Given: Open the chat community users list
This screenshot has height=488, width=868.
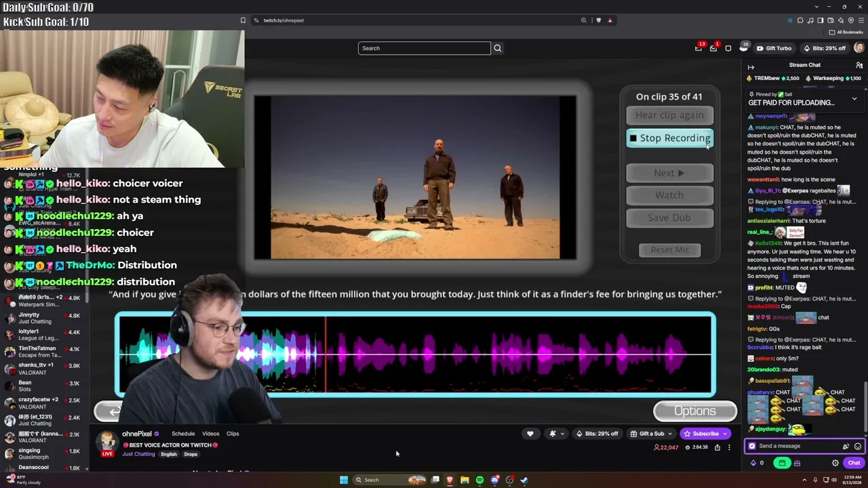Looking at the screenshot, I should pos(859,66).
